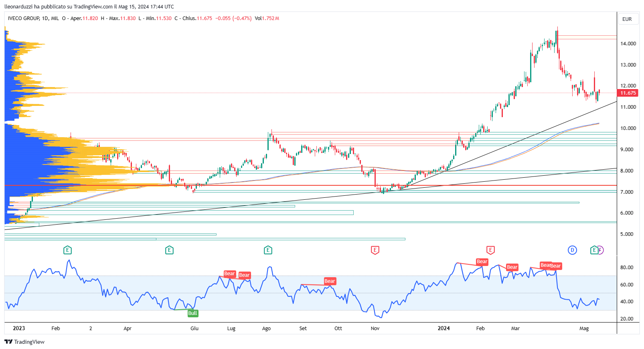
Task: Click the Aper. 11.820 open value
Action: [84, 18]
